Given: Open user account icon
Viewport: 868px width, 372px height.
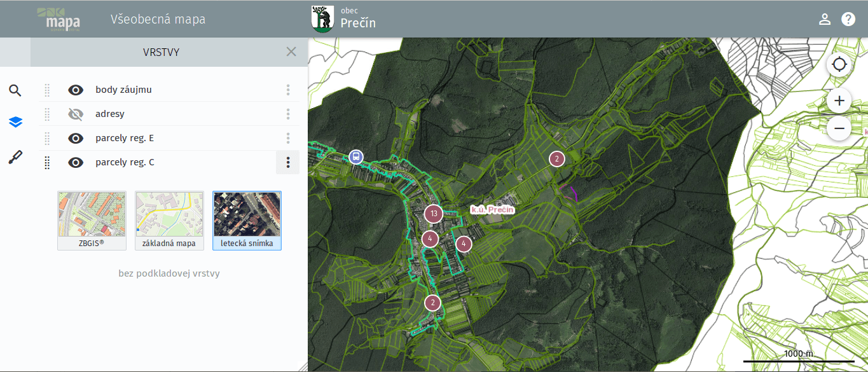Looking at the screenshot, I should 825,19.
